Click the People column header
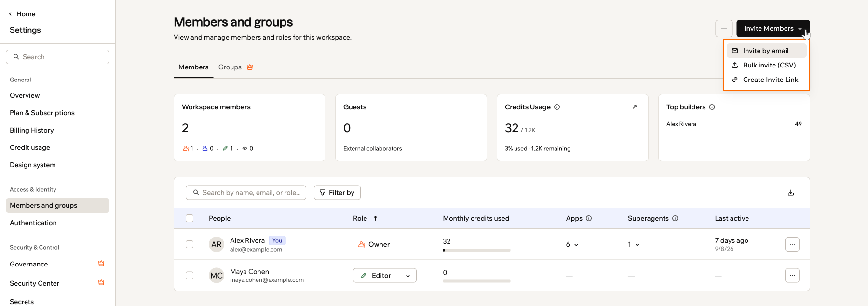The image size is (868, 306). (x=219, y=218)
